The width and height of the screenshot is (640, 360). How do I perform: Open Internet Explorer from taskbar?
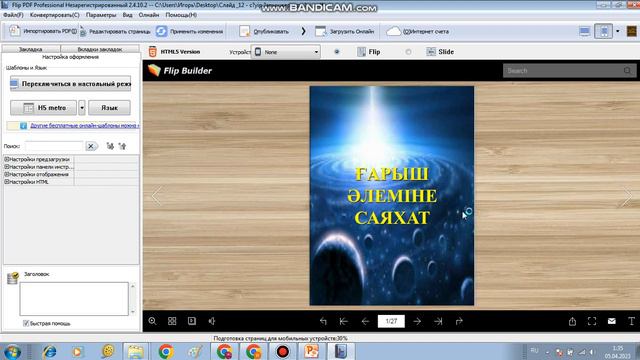pos(49,351)
